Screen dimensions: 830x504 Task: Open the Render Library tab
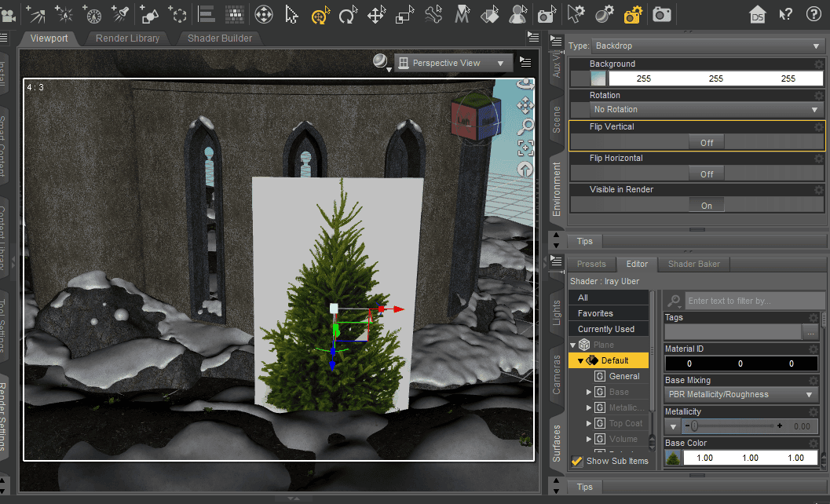127,38
